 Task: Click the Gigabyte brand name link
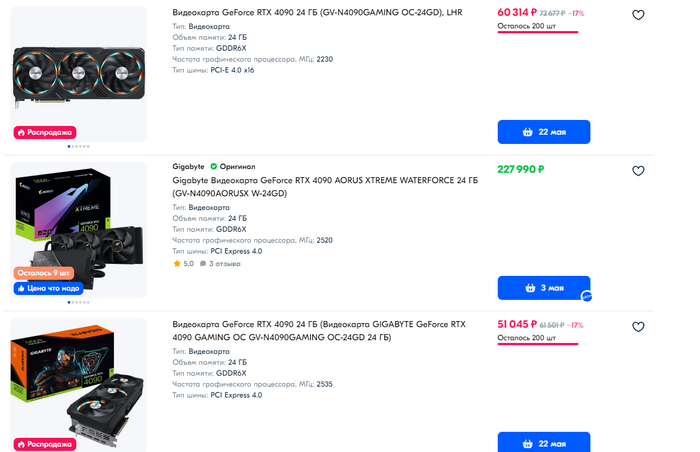click(x=188, y=166)
